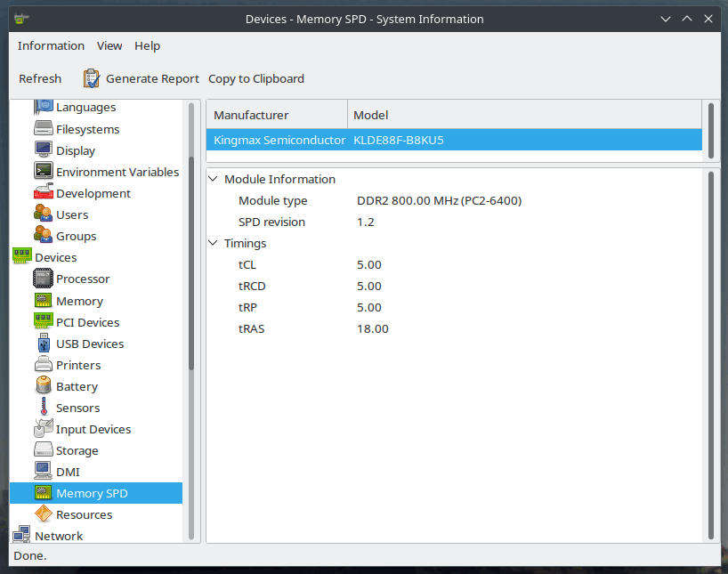Image resolution: width=728 pixels, height=574 pixels.
Task: Select the Storage drive icon
Action: pyautogui.click(x=43, y=450)
